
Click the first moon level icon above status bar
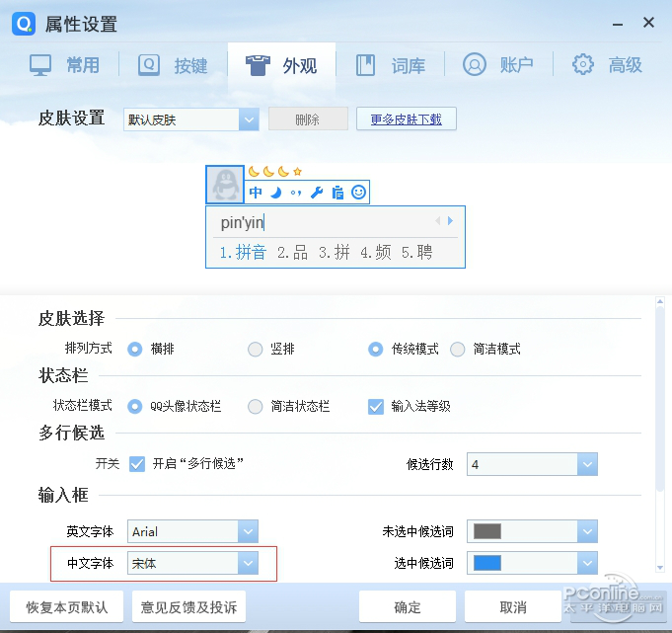pyautogui.click(x=254, y=172)
